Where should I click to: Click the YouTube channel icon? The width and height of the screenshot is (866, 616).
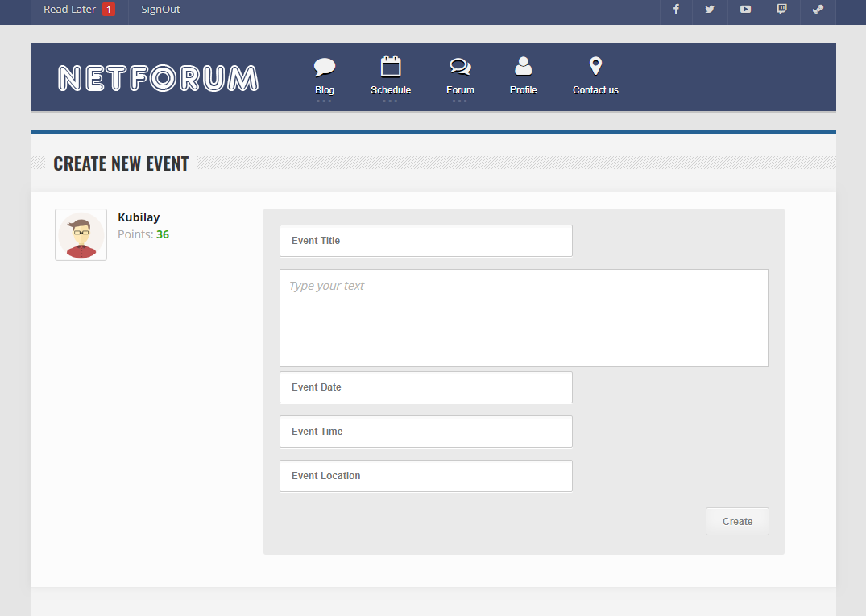(x=745, y=11)
